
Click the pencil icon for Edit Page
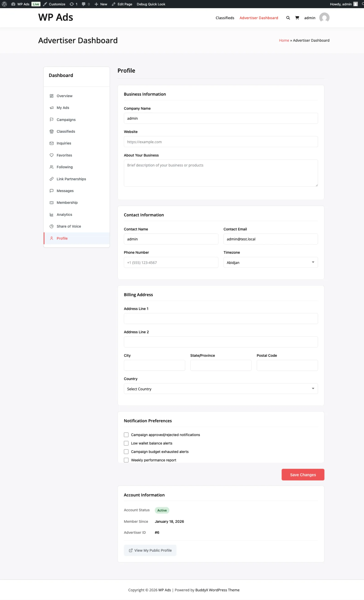point(114,4)
